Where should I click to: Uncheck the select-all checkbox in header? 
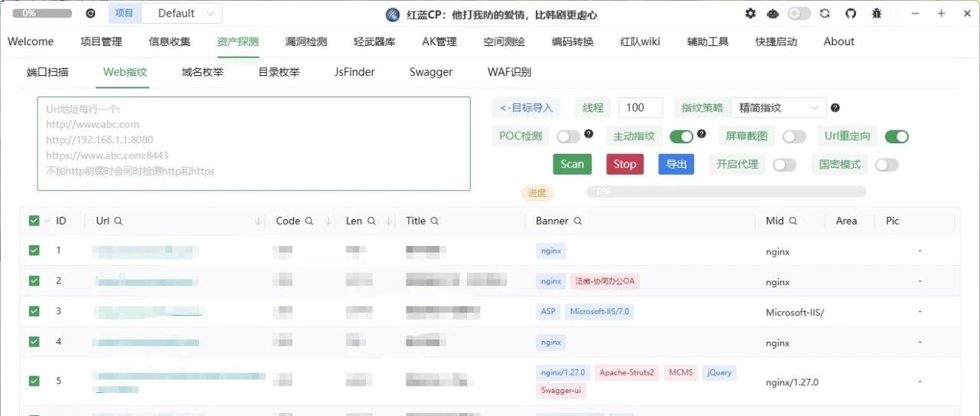(34, 221)
